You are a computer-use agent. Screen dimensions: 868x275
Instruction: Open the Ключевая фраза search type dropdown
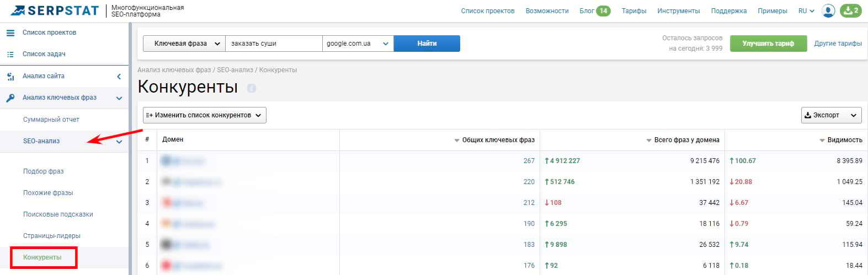pyautogui.click(x=184, y=44)
